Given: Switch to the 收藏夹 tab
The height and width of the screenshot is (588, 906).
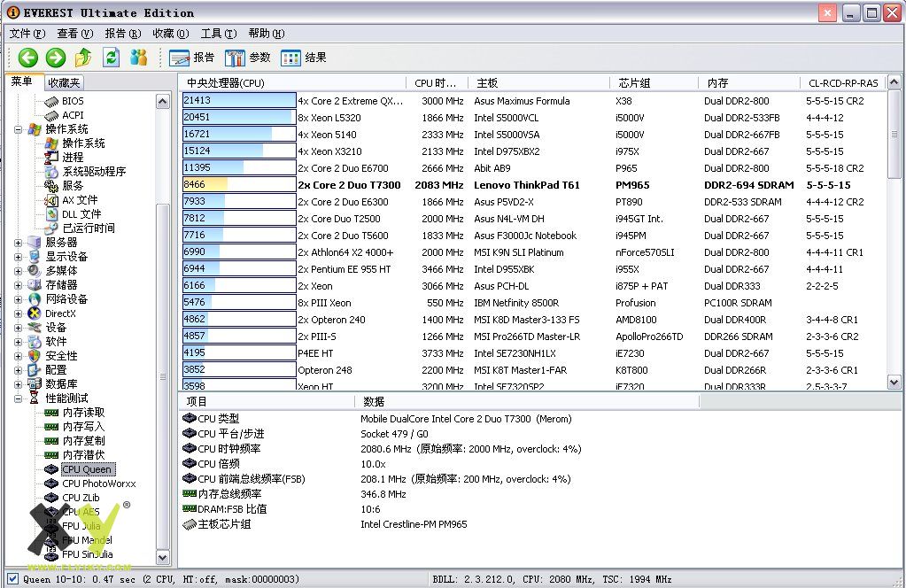Looking at the screenshot, I should click(64, 82).
